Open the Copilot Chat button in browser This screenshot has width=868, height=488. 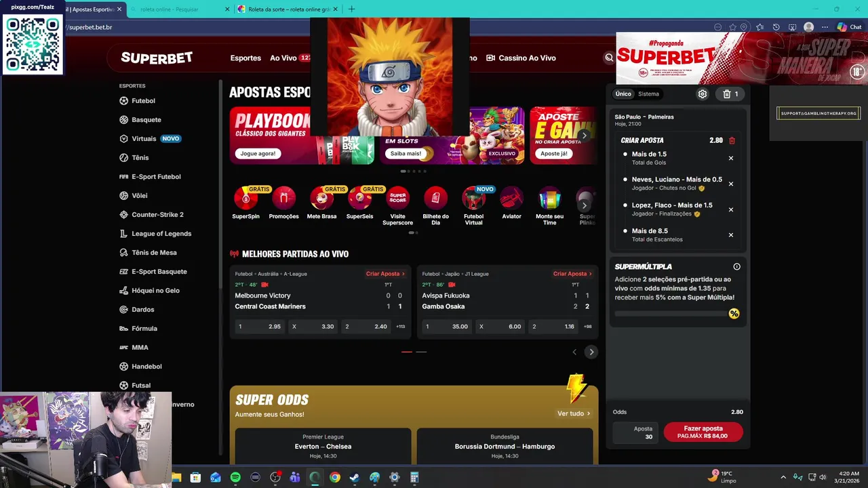pos(850,27)
